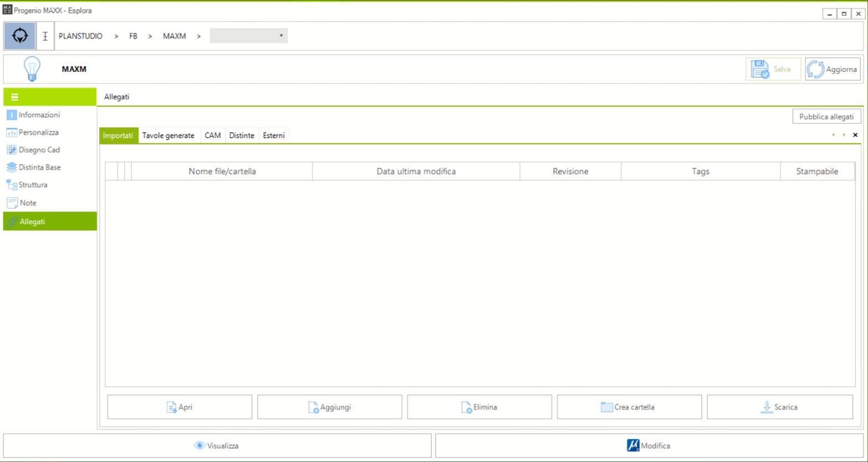This screenshot has height=462, width=868.
Task: Sort by Nome file/cartella column header
Action: click(222, 171)
